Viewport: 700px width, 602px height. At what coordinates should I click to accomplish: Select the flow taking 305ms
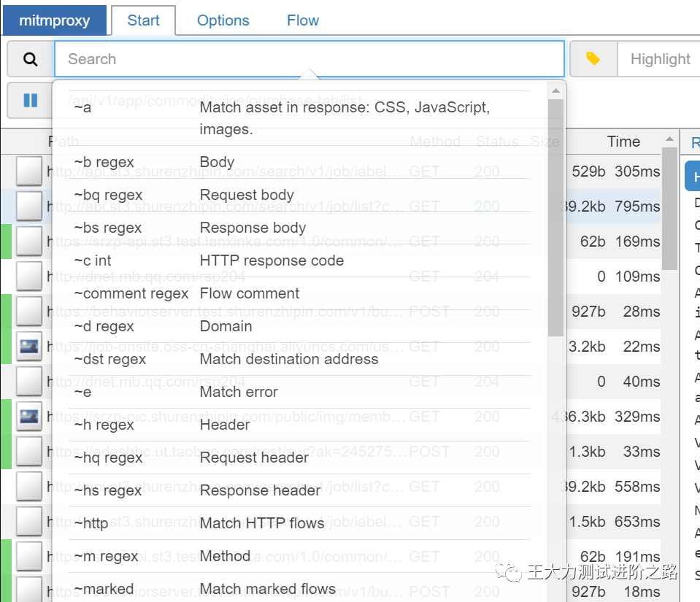331,171
